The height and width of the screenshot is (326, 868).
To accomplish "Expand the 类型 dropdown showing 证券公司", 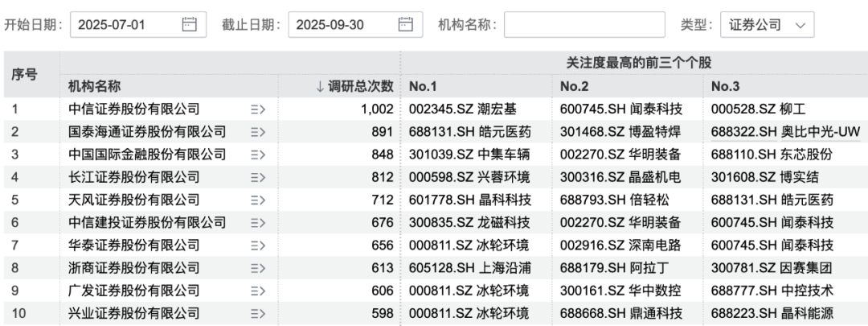I will coord(767,25).
